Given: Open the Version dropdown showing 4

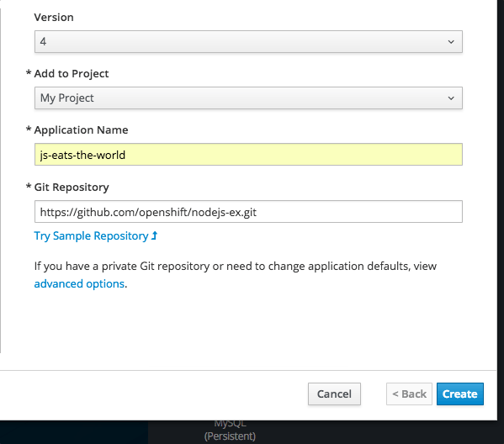Looking at the screenshot, I should click(248, 42).
